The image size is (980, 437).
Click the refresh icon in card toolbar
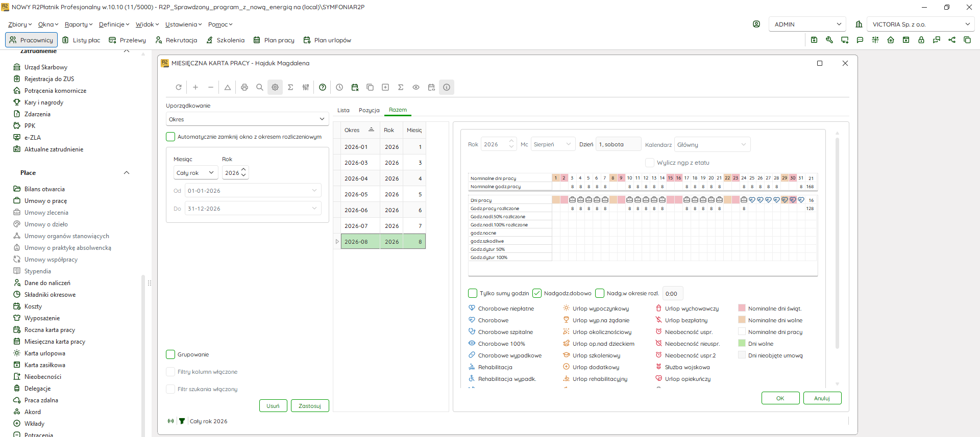pos(179,87)
